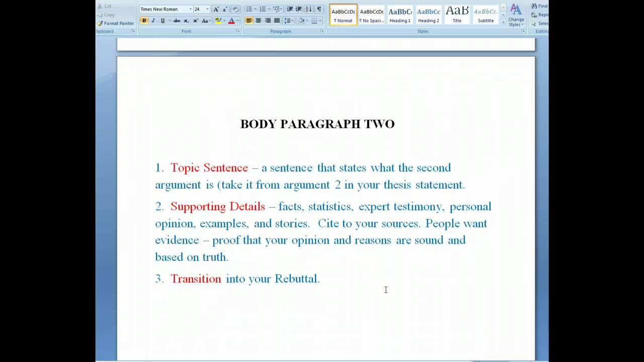Click the styles gallery row-down arrow
The height and width of the screenshot is (362, 644).
(x=503, y=15)
